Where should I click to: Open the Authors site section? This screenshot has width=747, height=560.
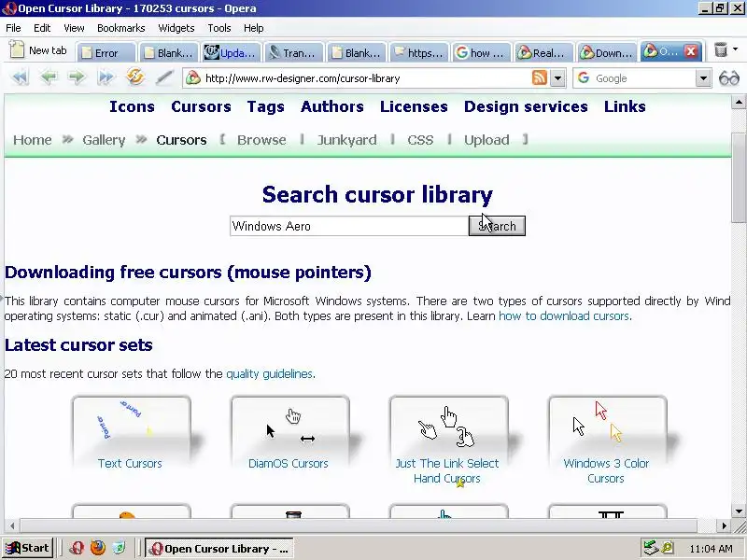332,106
